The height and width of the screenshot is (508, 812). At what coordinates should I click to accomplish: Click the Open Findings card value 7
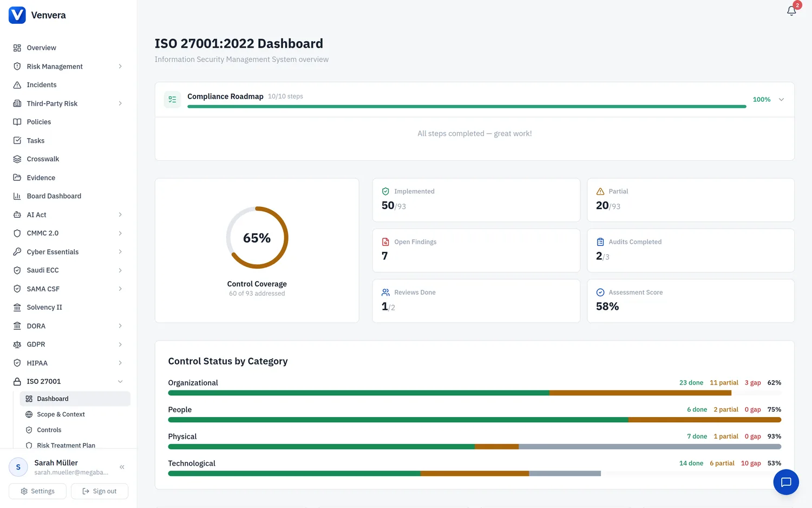click(385, 256)
